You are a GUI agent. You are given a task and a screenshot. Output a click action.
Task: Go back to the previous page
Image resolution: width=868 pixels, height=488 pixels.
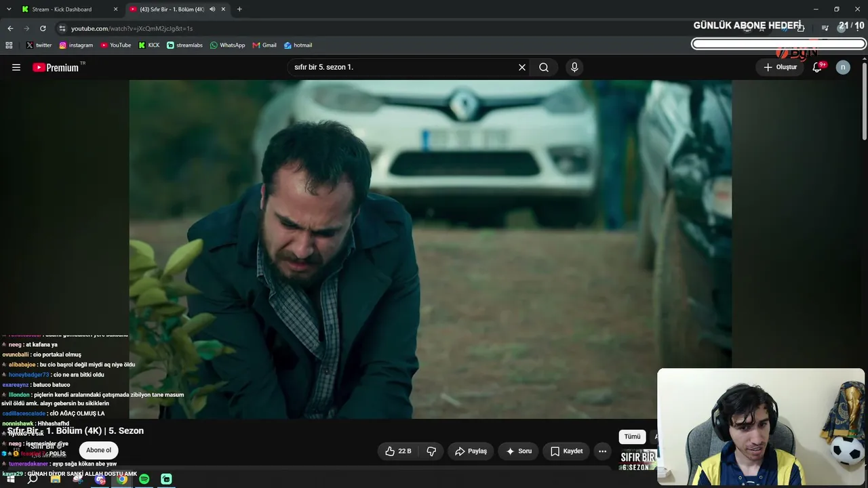(x=10, y=28)
